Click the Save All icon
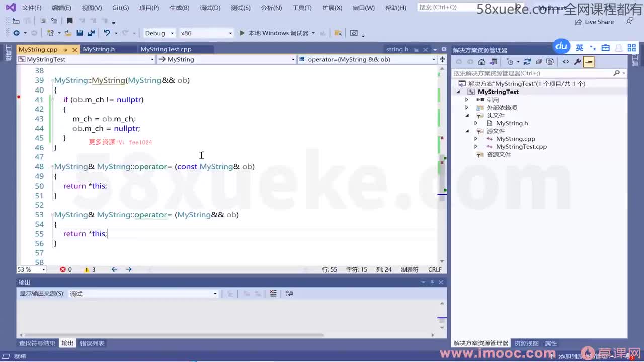 pyautogui.click(x=91, y=33)
